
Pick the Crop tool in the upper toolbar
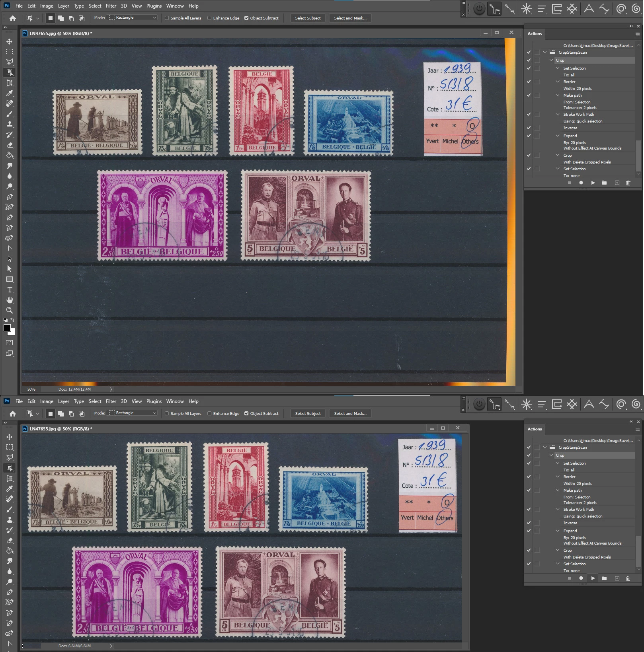click(10, 83)
